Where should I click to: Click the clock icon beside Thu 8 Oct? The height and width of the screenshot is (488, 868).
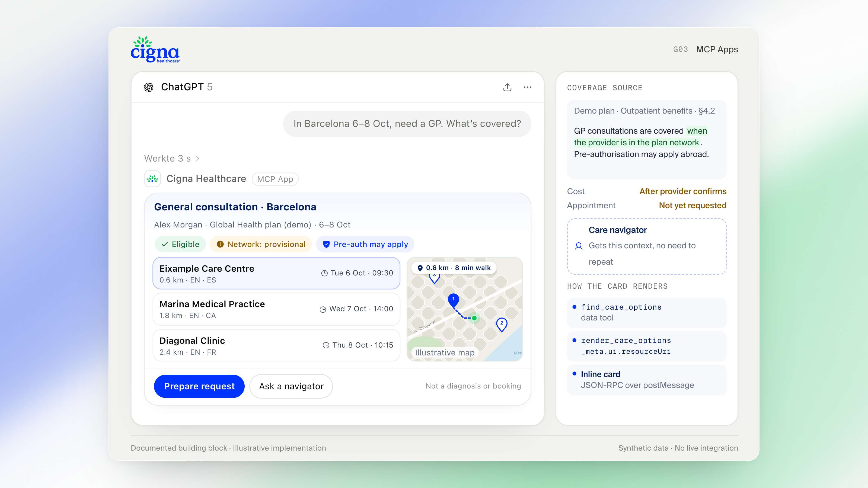click(x=326, y=345)
